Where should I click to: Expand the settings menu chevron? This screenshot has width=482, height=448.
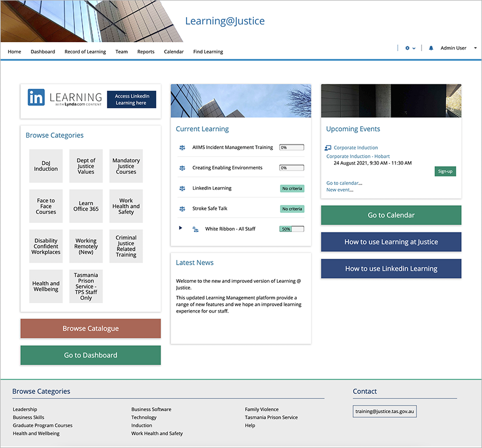[414, 48]
